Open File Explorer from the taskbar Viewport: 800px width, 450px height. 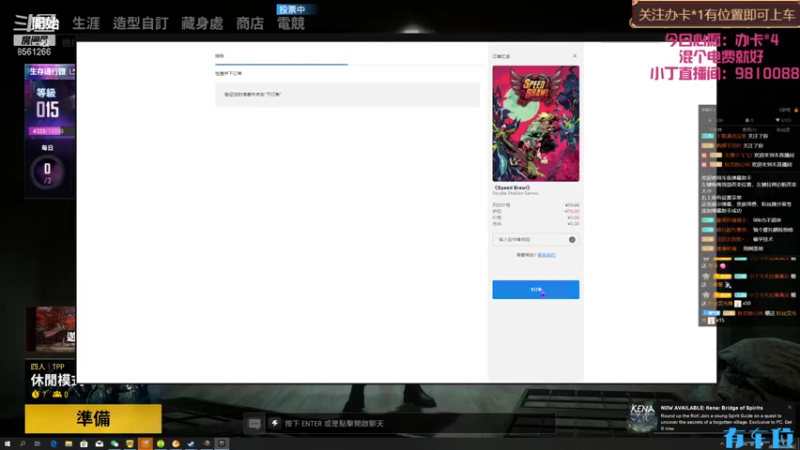tap(68, 444)
